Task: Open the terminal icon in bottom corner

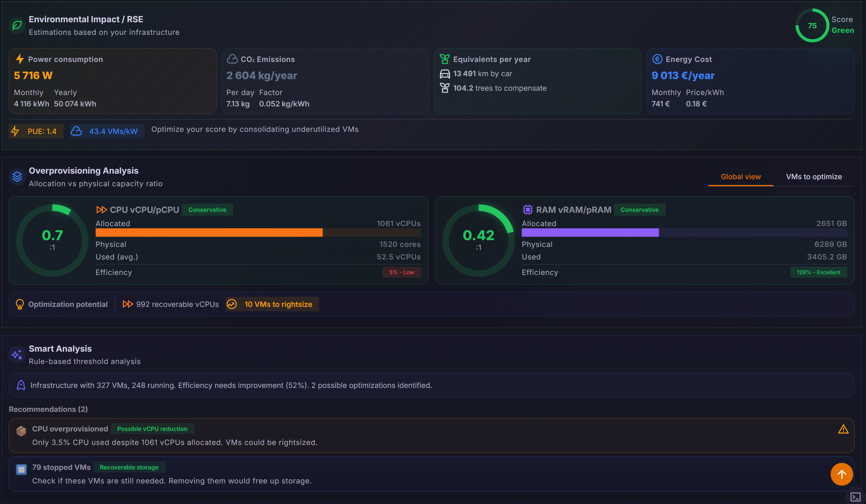Action: [855, 497]
